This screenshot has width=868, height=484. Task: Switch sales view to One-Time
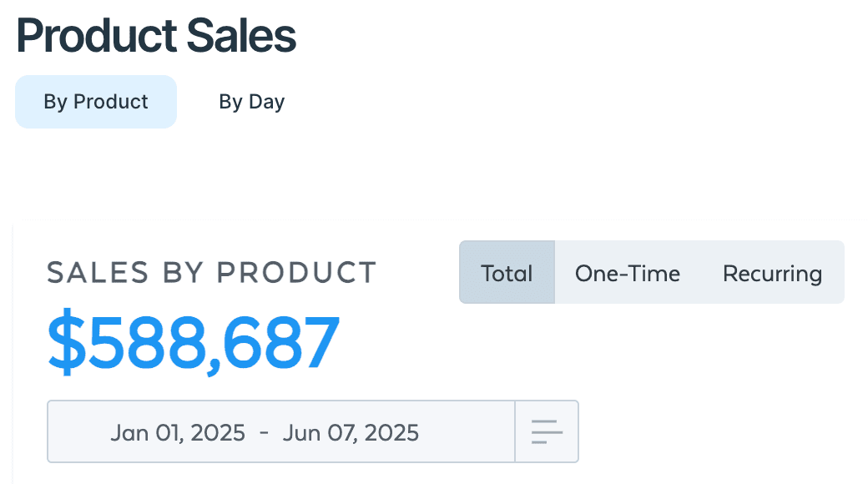click(x=627, y=272)
